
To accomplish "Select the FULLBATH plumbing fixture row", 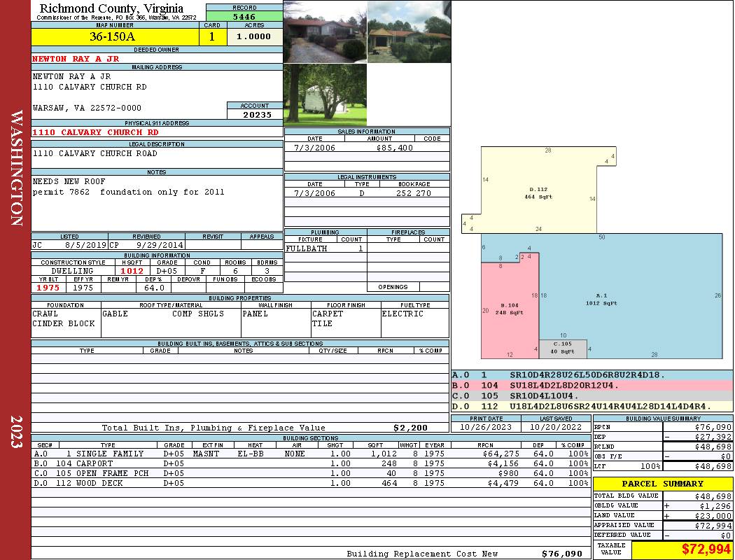I will [x=325, y=248].
